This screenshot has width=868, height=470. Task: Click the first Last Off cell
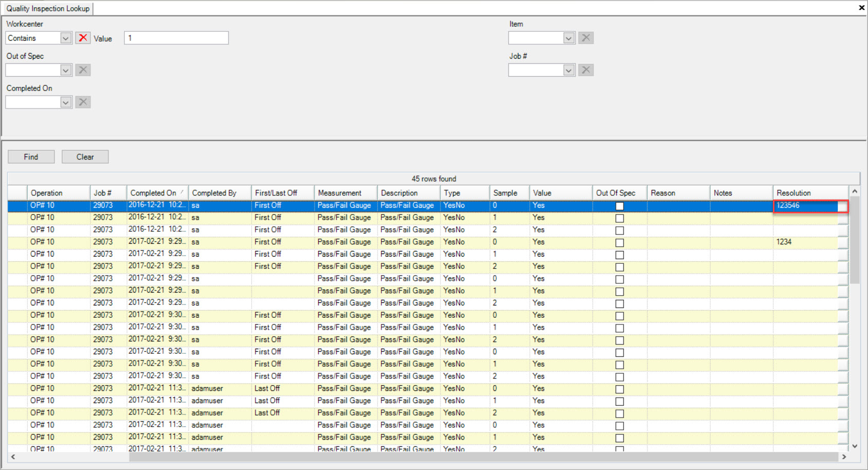(283, 388)
